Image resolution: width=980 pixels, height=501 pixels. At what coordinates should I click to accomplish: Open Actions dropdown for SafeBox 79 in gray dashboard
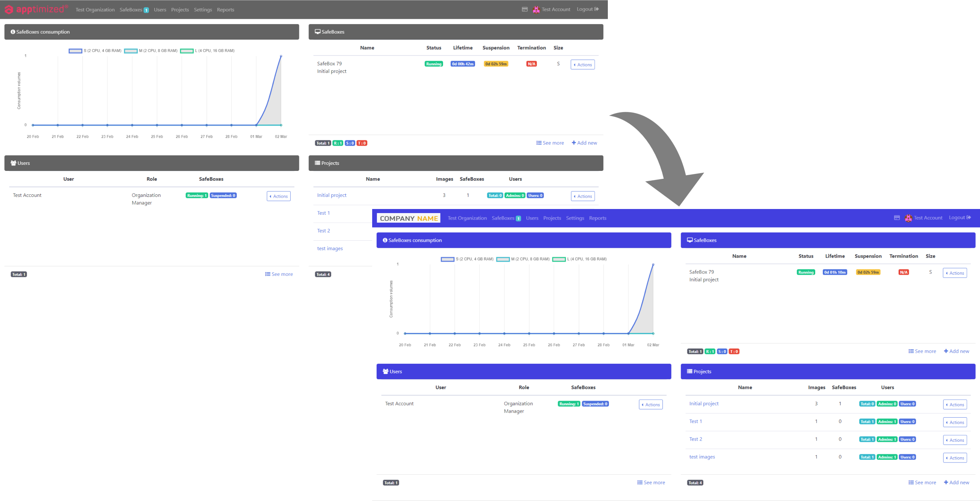[x=583, y=65]
